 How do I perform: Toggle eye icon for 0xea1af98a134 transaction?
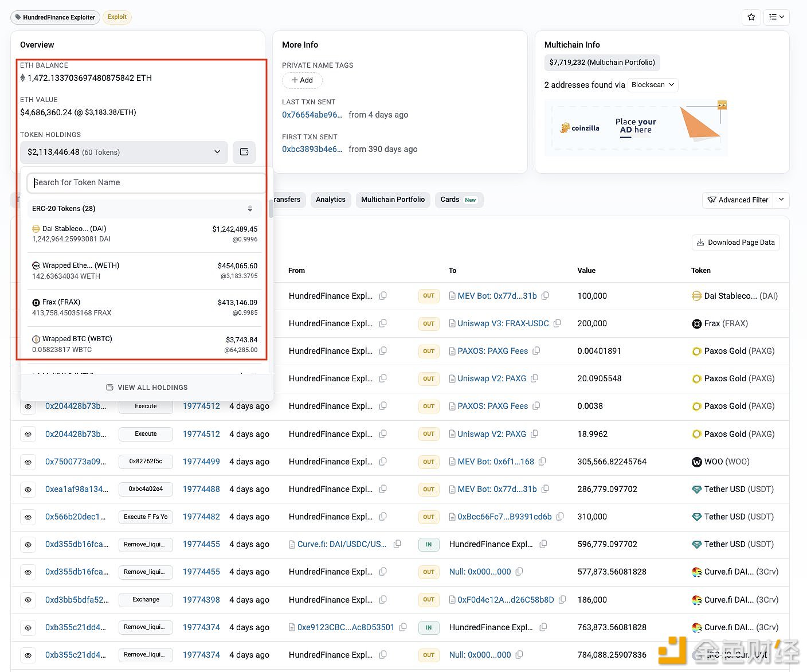pos(28,490)
